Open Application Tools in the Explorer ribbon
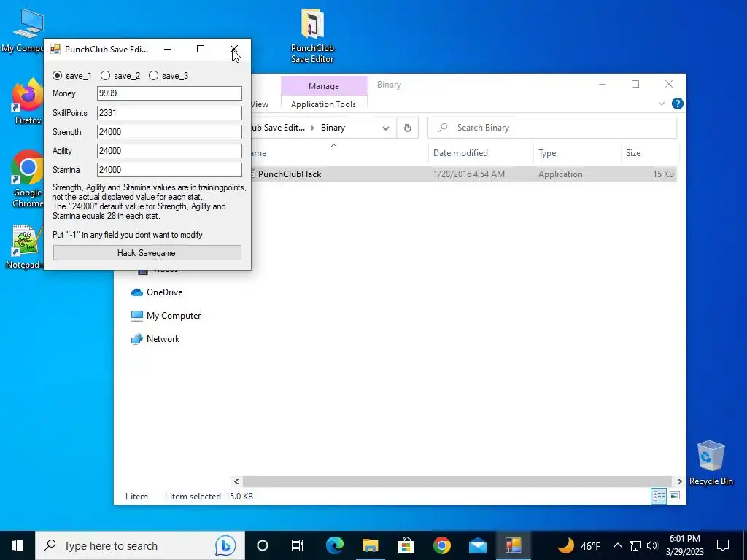 [x=323, y=104]
